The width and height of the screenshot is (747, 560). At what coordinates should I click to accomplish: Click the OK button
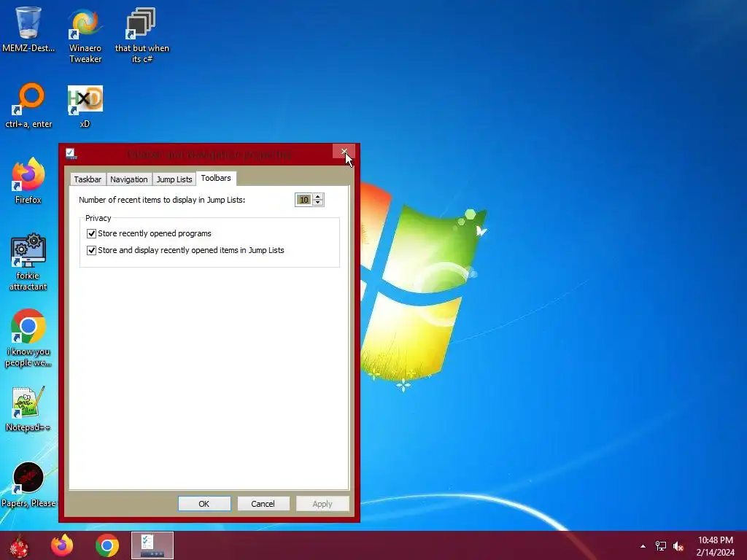[204, 503]
